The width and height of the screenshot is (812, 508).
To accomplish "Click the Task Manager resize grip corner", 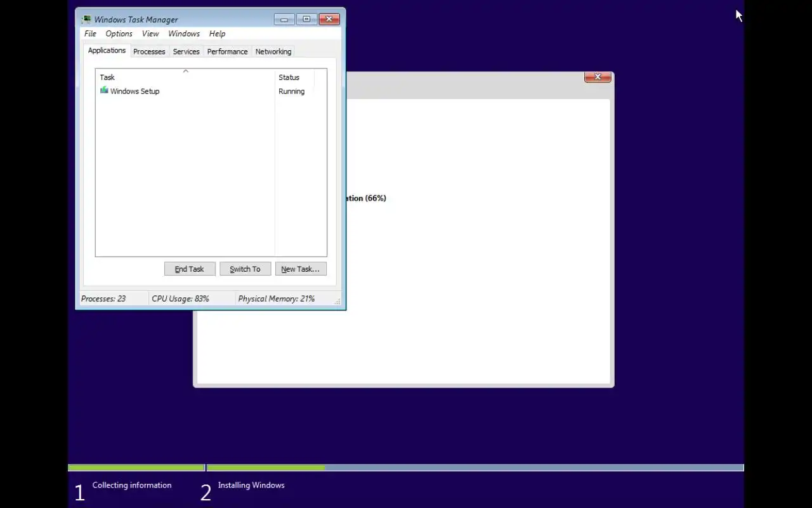I will click(337, 302).
